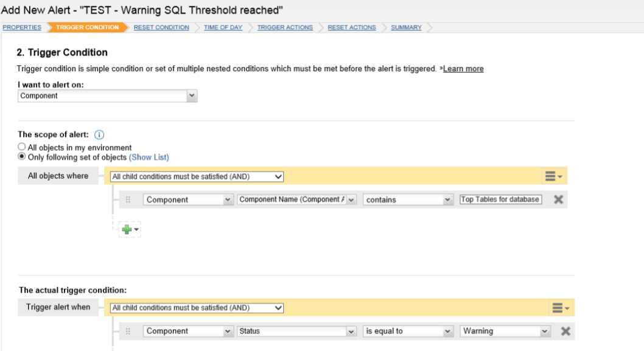The image size is (644, 351).
Task: Add a condition with the green plus icon
Action: pos(130,229)
